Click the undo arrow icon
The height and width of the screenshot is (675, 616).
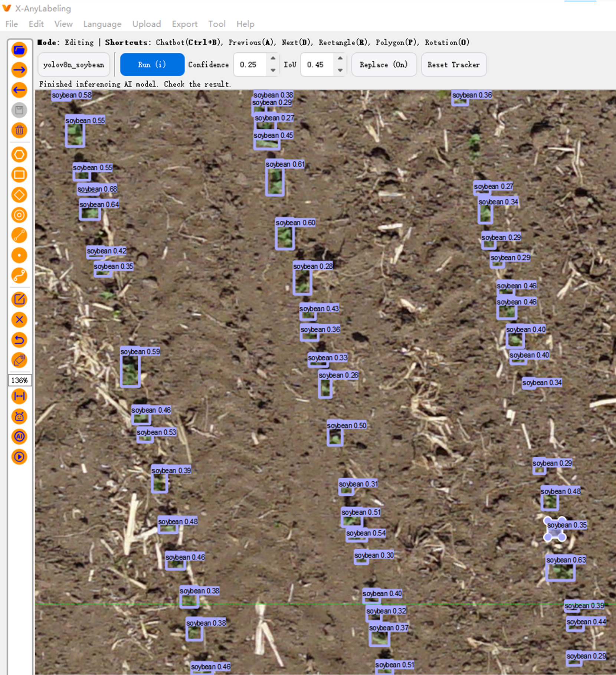click(x=19, y=340)
